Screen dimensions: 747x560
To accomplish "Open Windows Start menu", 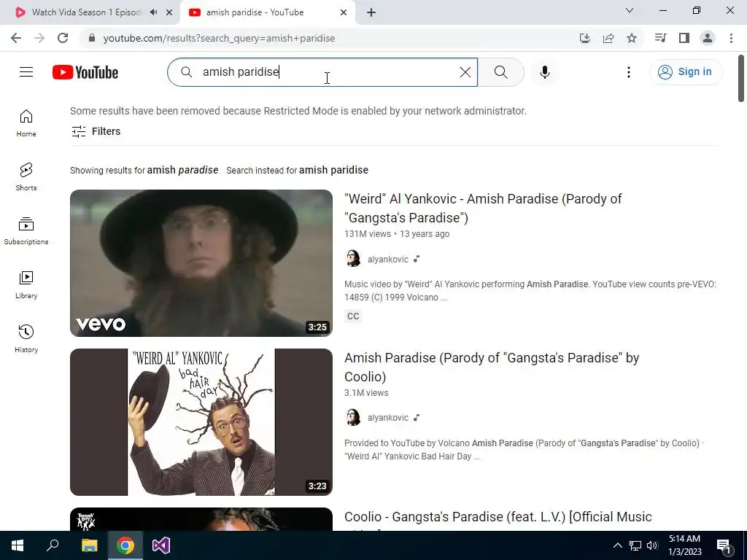I will point(18,545).
